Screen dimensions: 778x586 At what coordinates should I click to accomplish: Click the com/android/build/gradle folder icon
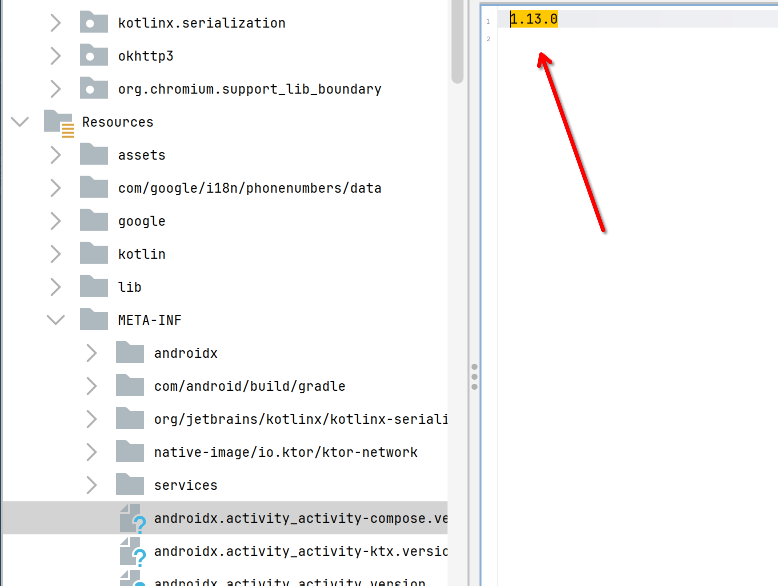coord(130,385)
